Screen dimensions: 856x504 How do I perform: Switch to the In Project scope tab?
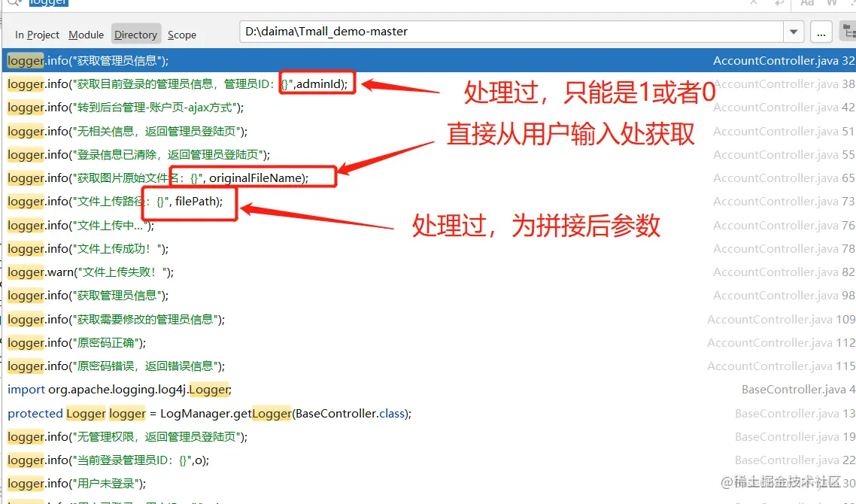[x=37, y=35]
